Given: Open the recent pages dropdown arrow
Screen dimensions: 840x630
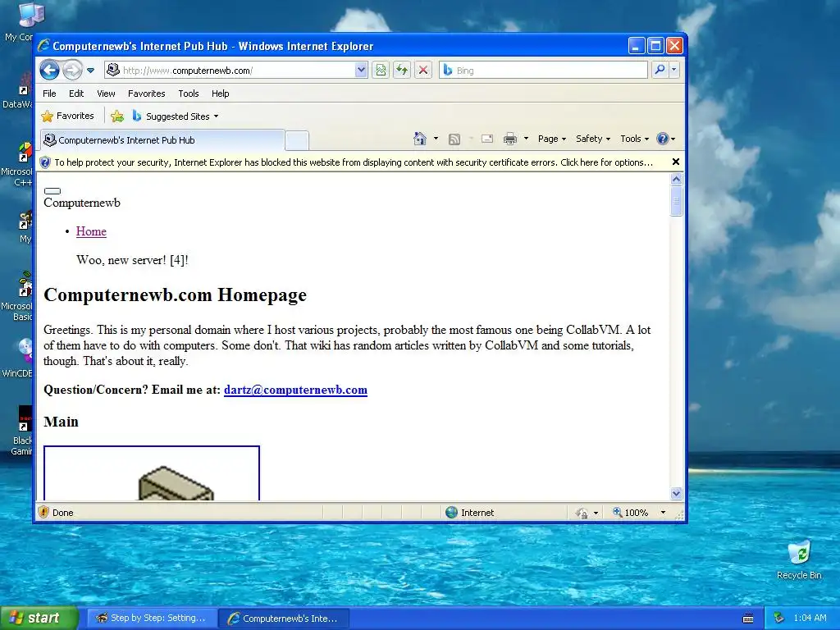Looking at the screenshot, I should tap(90, 71).
